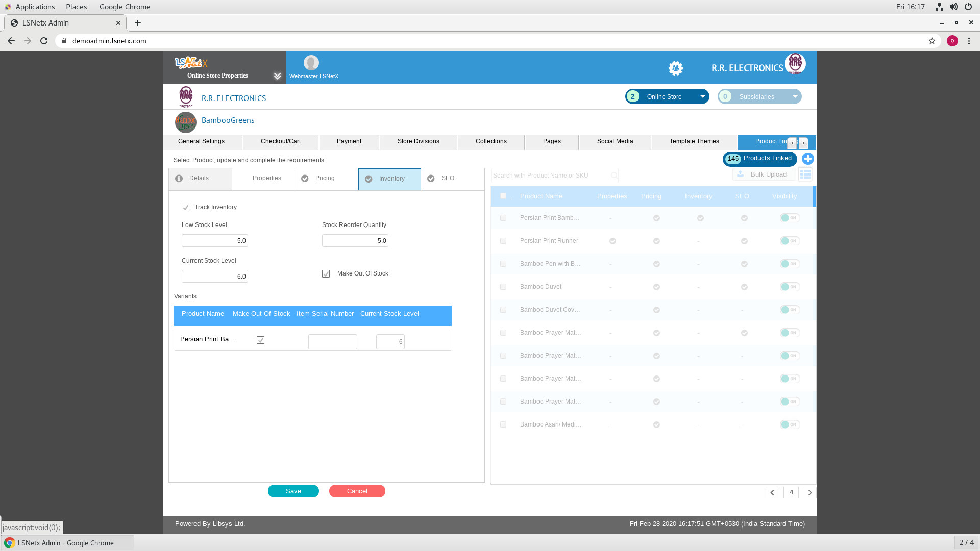Image resolution: width=980 pixels, height=551 pixels.
Task: Open the Subsidiaries dropdown
Action: tap(795, 96)
